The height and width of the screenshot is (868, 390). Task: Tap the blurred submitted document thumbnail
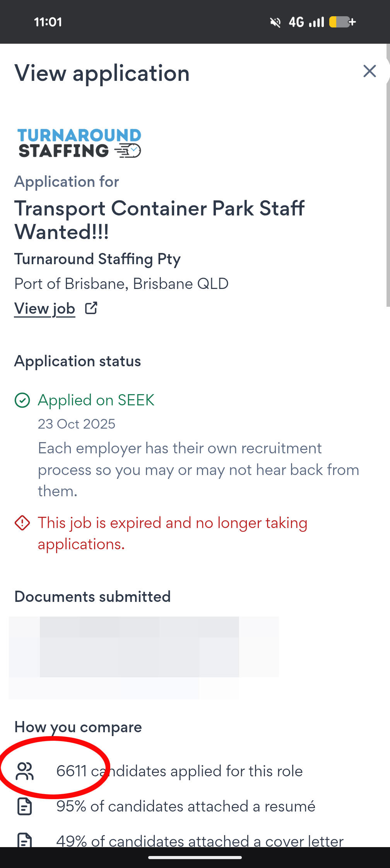tap(143, 657)
